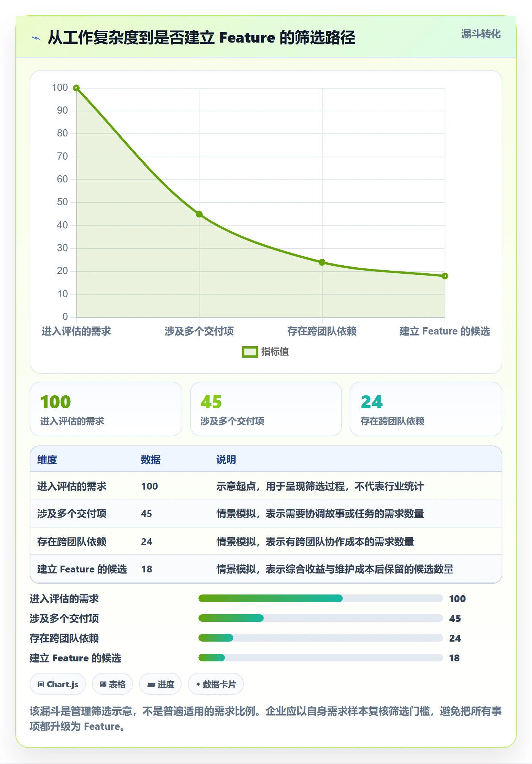Screen dimensions: 532x764
Task: Click table cell 建立 Feature 的候选
Action: point(82,569)
